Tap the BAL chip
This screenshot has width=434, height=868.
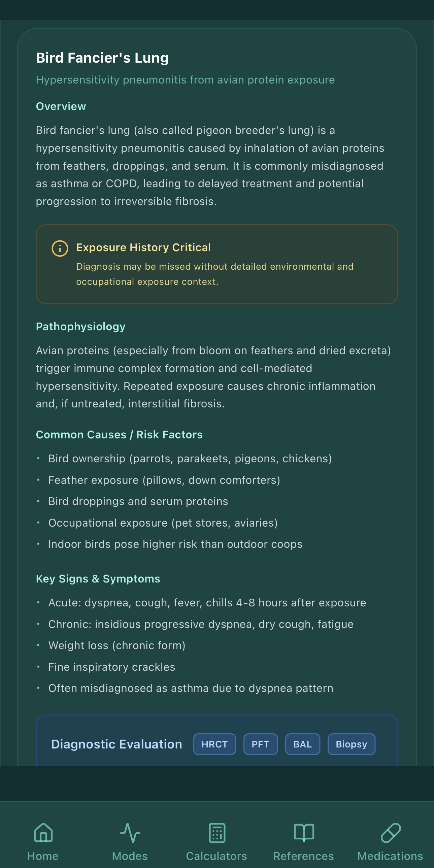click(302, 744)
